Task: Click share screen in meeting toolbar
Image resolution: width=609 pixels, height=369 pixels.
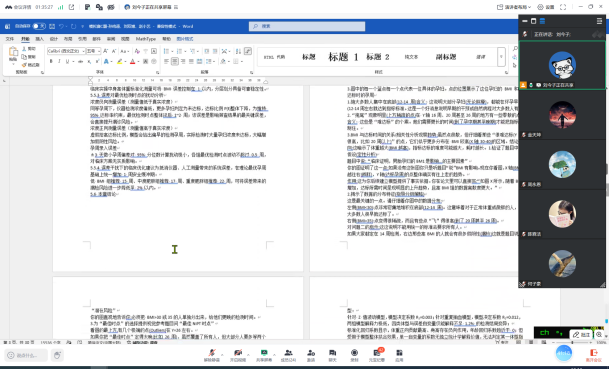Action: click(x=264, y=355)
